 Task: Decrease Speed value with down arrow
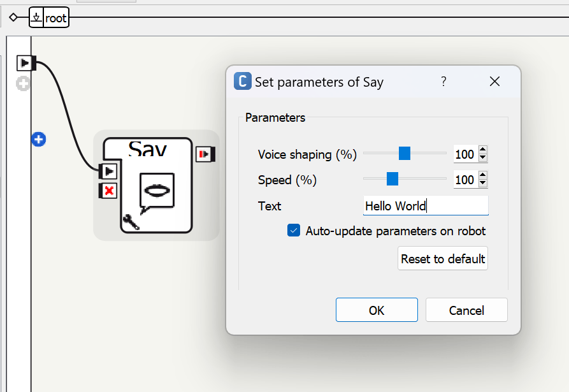click(482, 184)
